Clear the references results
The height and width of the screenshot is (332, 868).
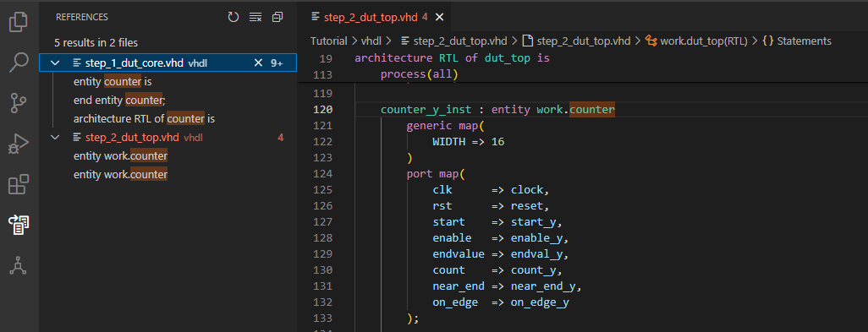[x=255, y=17]
